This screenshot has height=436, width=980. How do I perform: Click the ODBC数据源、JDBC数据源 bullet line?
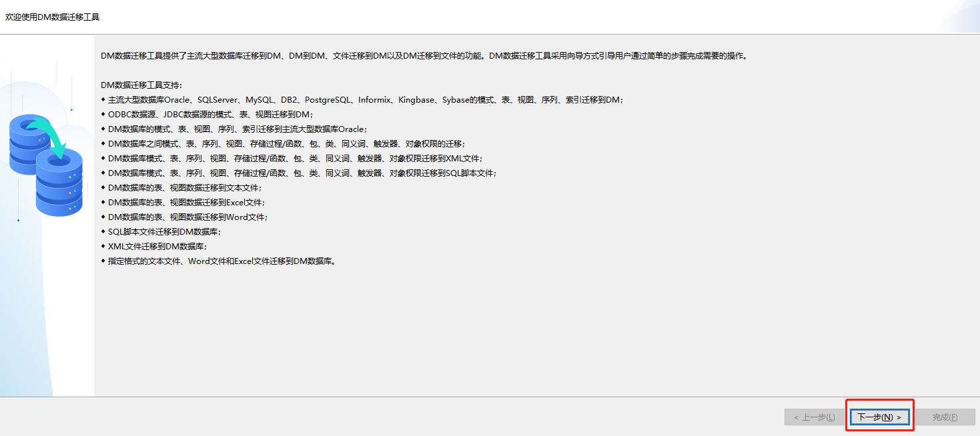click(207, 115)
